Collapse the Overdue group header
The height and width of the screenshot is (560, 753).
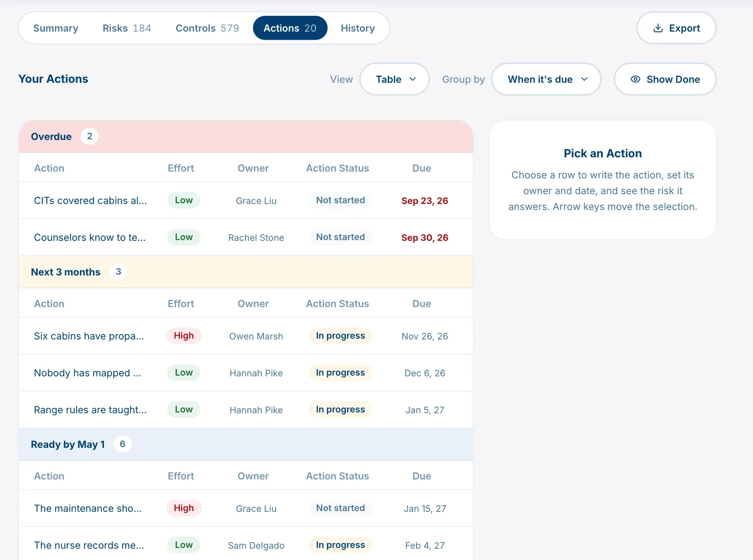point(246,136)
